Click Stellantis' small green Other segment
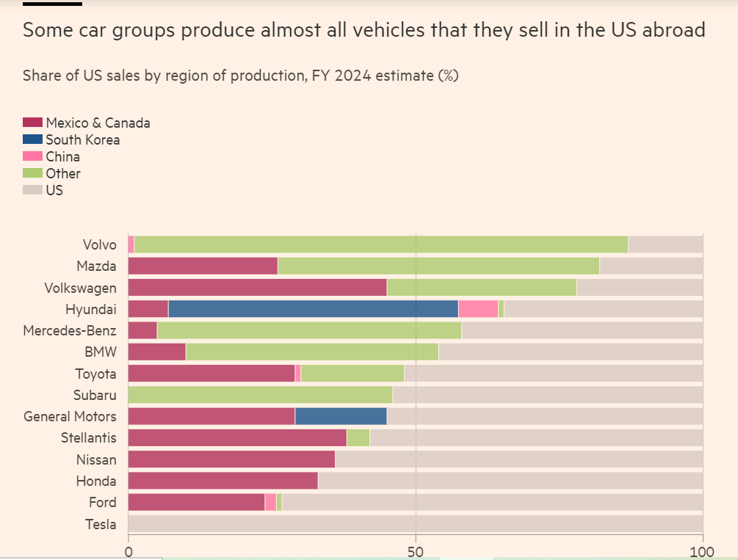The height and width of the screenshot is (560, 738). [x=358, y=438]
